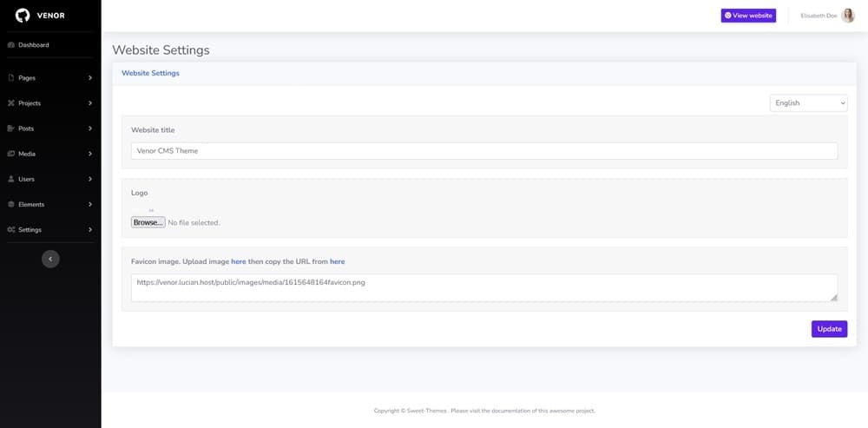Click the Website title input field
The width and height of the screenshot is (868, 428).
[483, 151]
